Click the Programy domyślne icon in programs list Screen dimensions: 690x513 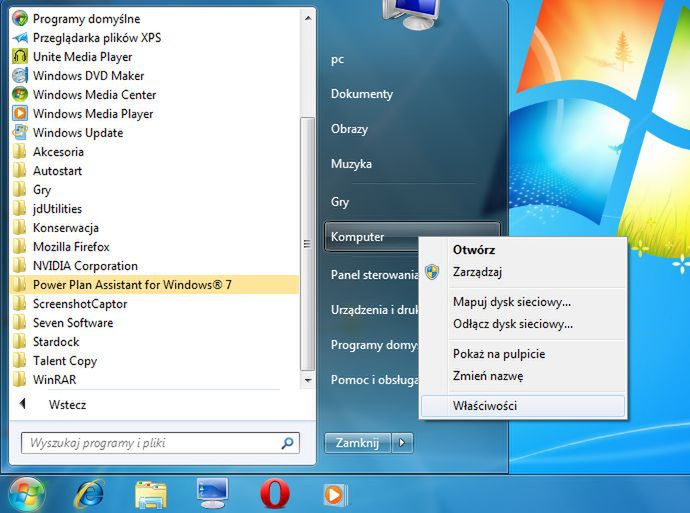point(20,18)
